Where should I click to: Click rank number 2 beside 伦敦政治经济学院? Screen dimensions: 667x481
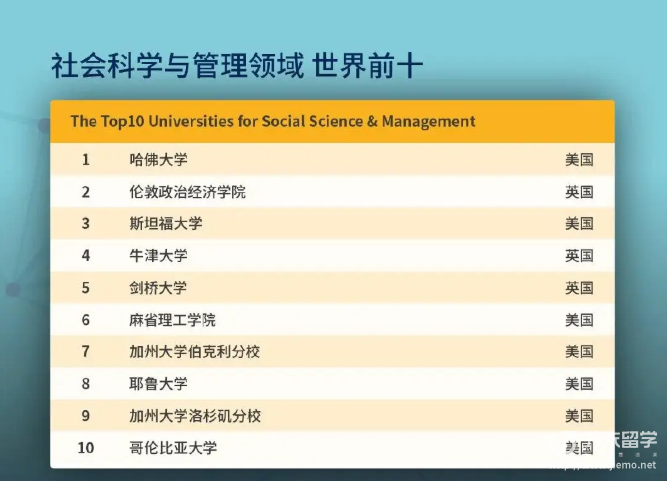point(86,192)
